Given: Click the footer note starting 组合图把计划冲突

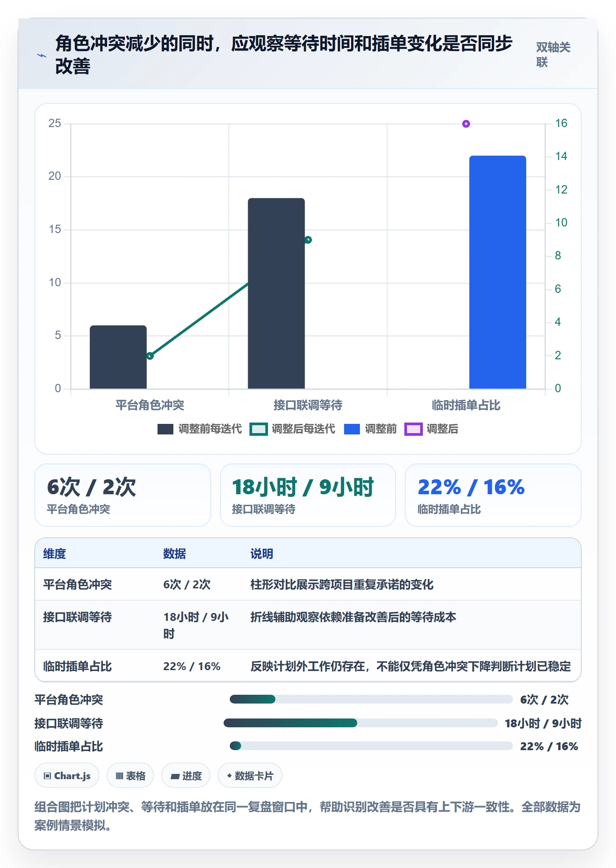Looking at the screenshot, I should pyautogui.click(x=308, y=816).
